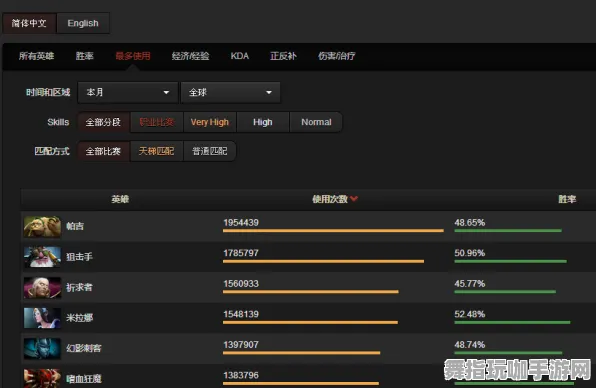Open the 所有英雄 tab
Image resolution: width=596 pixels, height=388 pixels.
36,56
